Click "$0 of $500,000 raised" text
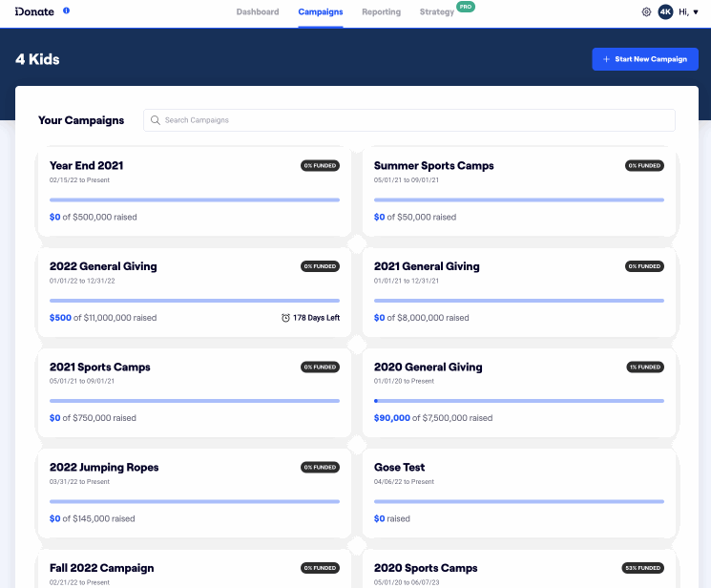This screenshot has height=588, width=711. pos(93,218)
